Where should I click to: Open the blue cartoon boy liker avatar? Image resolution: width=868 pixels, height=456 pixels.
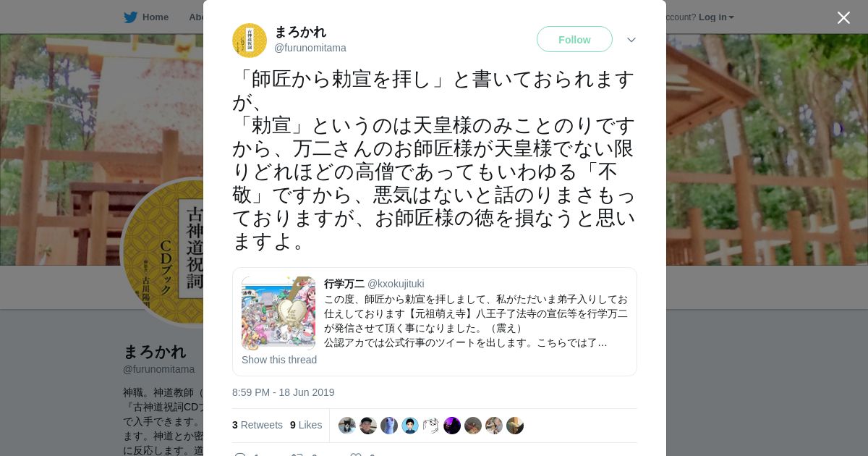[410, 426]
